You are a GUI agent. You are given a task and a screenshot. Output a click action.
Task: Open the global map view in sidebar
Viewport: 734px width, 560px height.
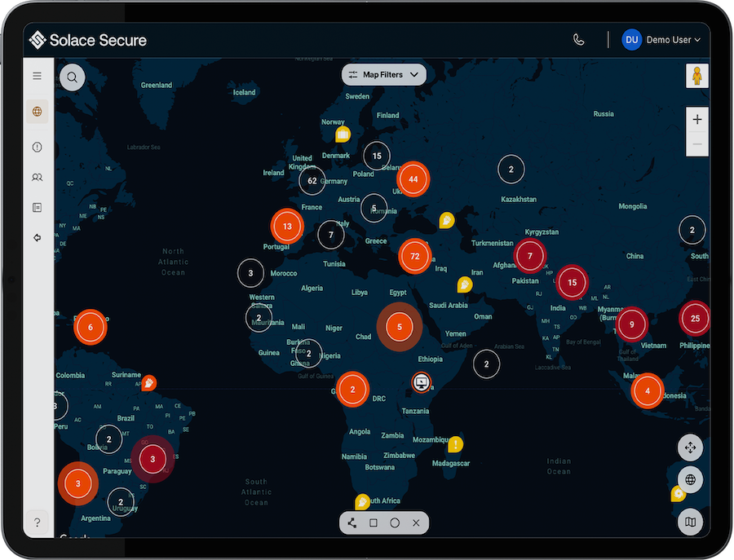click(37, 112)
